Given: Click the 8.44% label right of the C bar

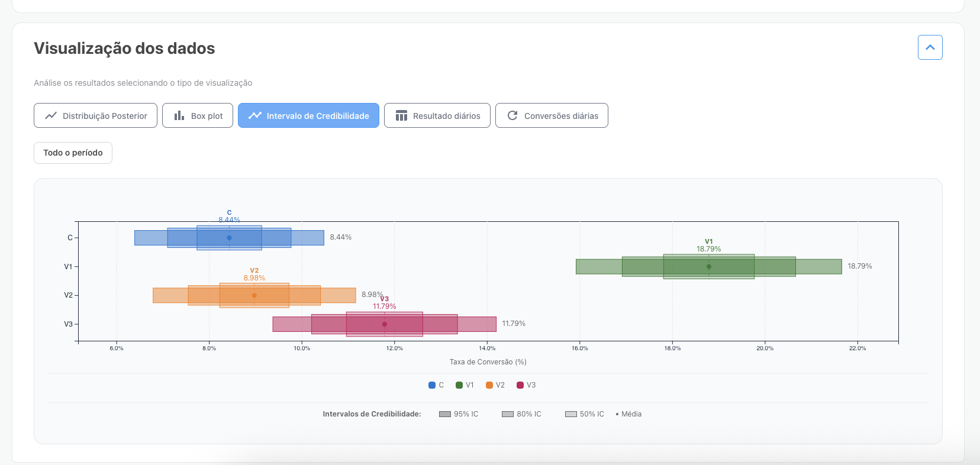Looking at the screenshot, I should coord(341,237).
